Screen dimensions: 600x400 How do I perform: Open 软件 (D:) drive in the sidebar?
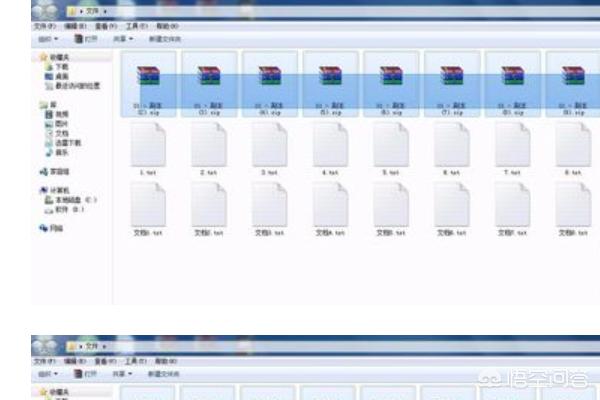(65, 209)
